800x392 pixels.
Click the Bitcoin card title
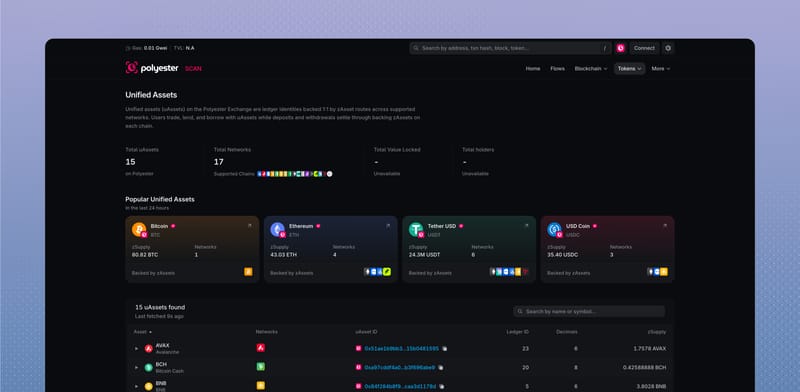click(159, 226)
